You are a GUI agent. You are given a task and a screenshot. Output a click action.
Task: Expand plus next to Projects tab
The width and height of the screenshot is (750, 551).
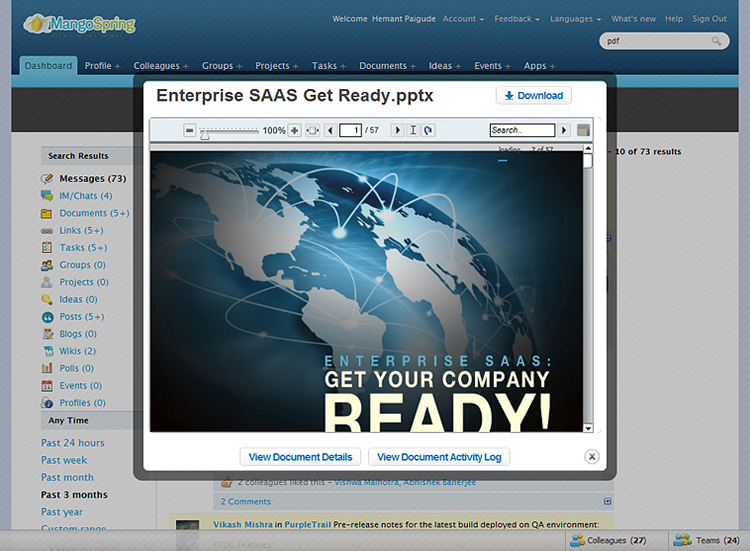296,66
